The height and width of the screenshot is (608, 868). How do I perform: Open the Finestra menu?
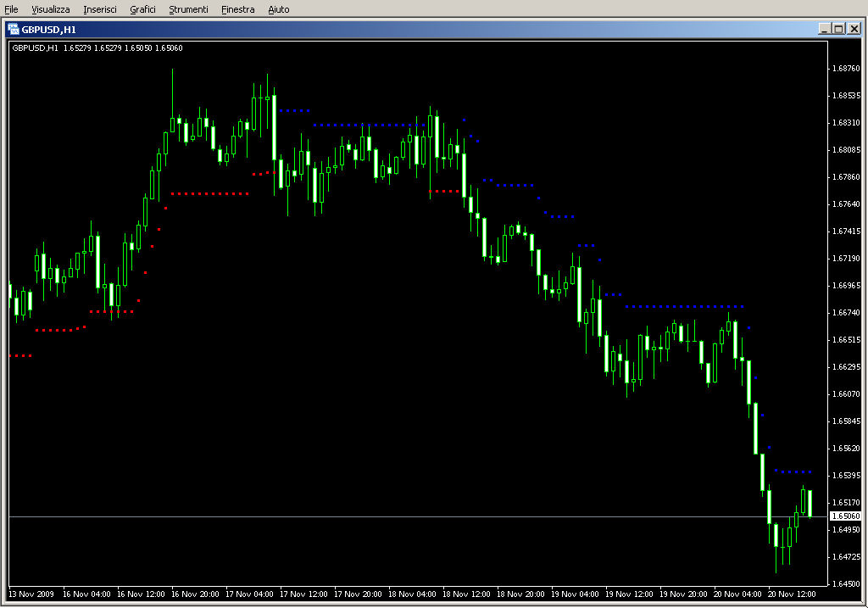coord(237,9)
